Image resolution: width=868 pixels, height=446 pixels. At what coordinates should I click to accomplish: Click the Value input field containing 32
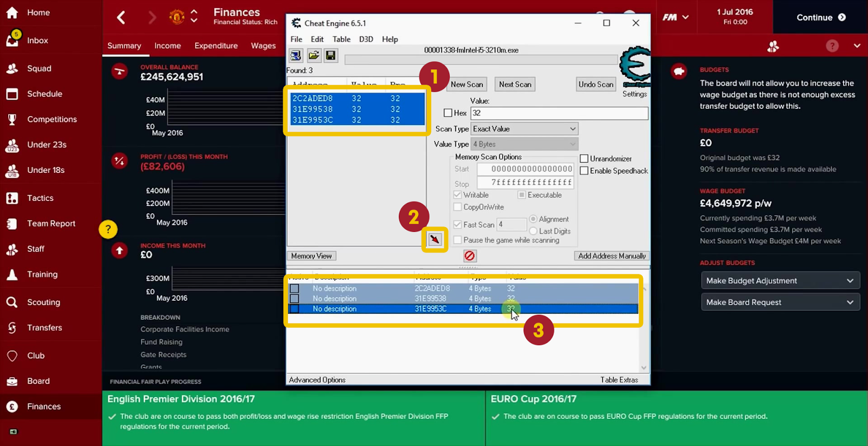(559, 113)
